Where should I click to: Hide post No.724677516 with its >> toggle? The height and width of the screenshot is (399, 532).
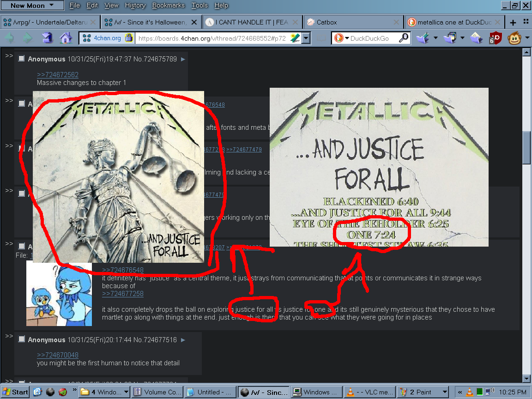9,336
